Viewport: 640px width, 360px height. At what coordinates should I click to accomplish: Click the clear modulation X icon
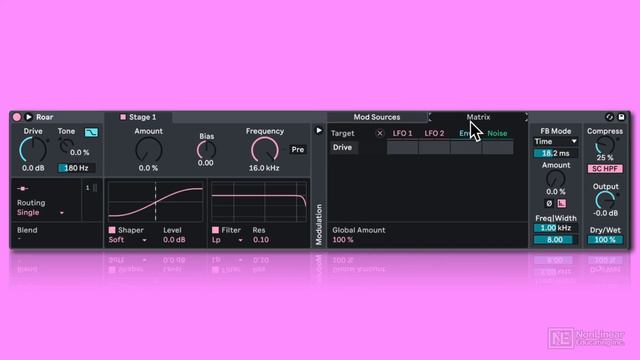(x=380, y=133)
